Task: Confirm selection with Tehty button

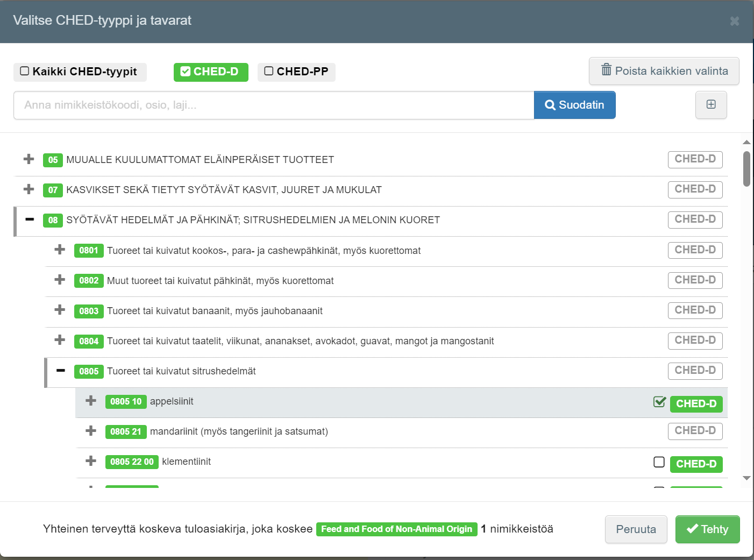Action: tap(707, 529)
